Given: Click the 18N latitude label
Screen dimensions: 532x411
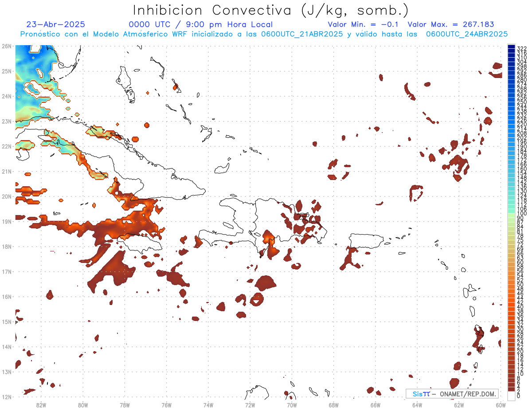Looking at the screenshot, I should pyautogui.click(x=6, y=247).
